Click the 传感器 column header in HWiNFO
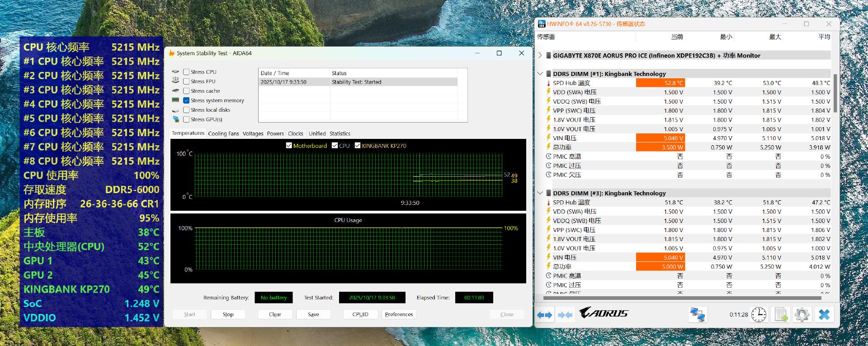The height and width of the screenshot is (346, 868). tap(586, 37)
